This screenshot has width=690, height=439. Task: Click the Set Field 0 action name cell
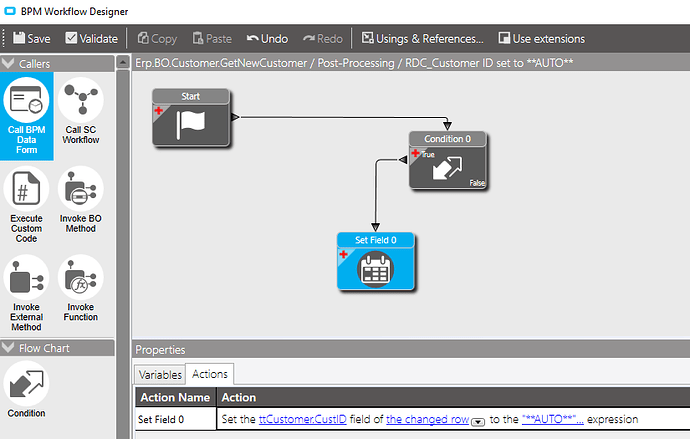pos(176,419)
